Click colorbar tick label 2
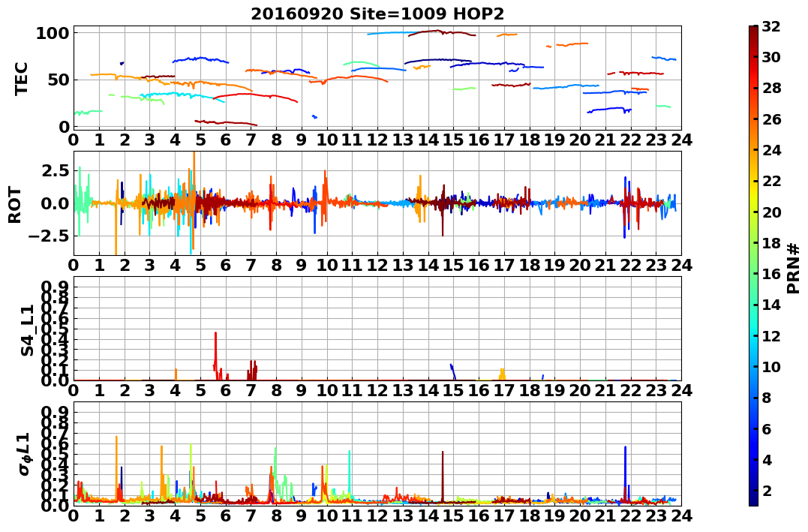 [767, 490]
